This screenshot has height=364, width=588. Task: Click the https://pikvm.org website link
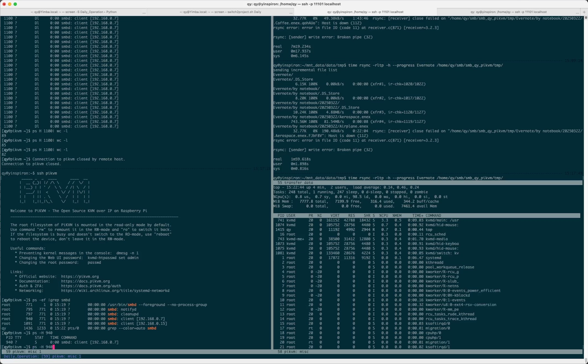pos(80,276)
